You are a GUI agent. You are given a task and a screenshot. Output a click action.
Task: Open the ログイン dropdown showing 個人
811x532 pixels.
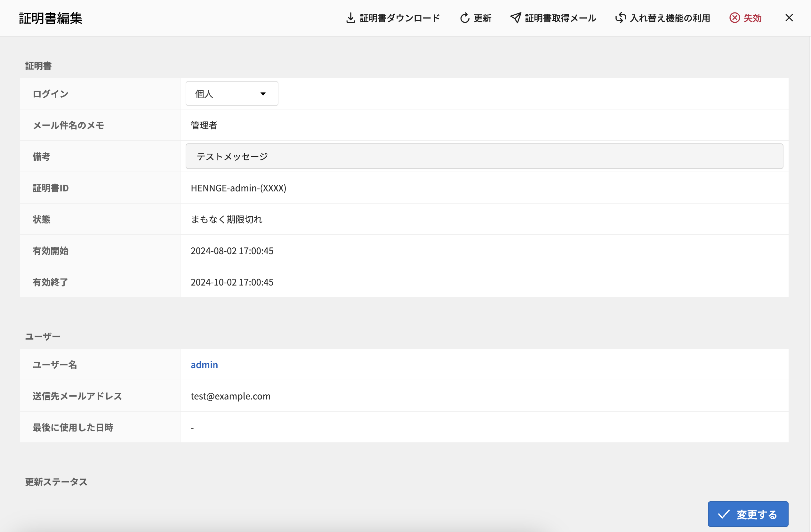pos(232,93)
